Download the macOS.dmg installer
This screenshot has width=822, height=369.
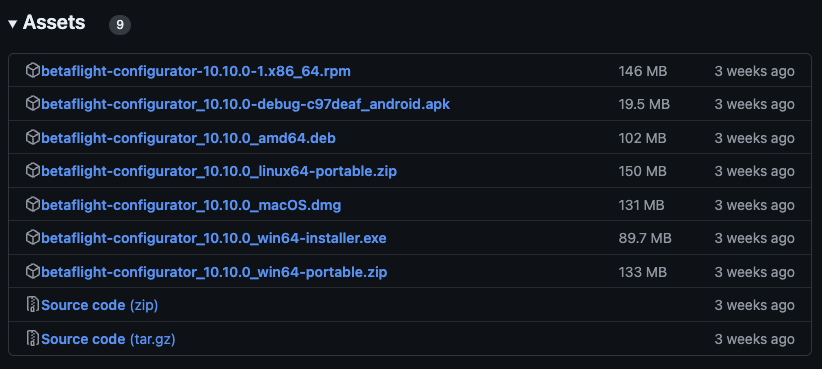click(191, 205)
